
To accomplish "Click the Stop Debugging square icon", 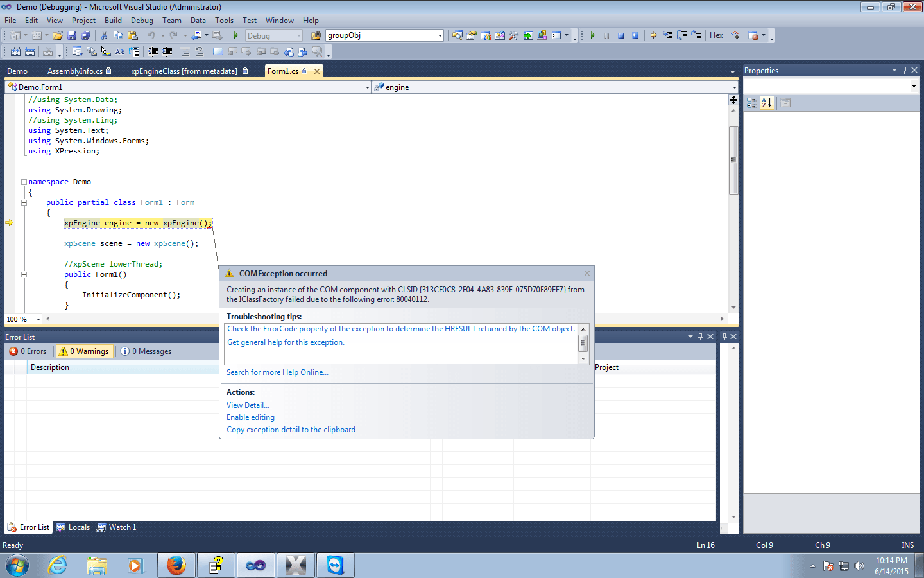I will (620, 35).
